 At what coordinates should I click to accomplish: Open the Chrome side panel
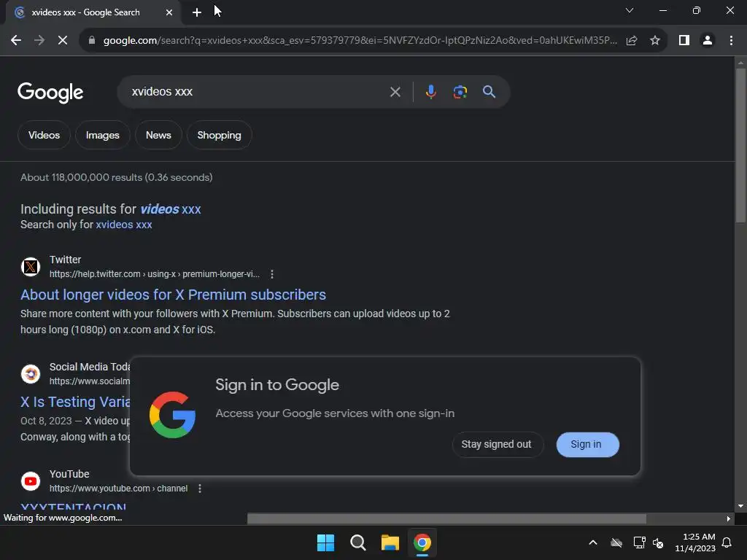[x=684, y=41]
